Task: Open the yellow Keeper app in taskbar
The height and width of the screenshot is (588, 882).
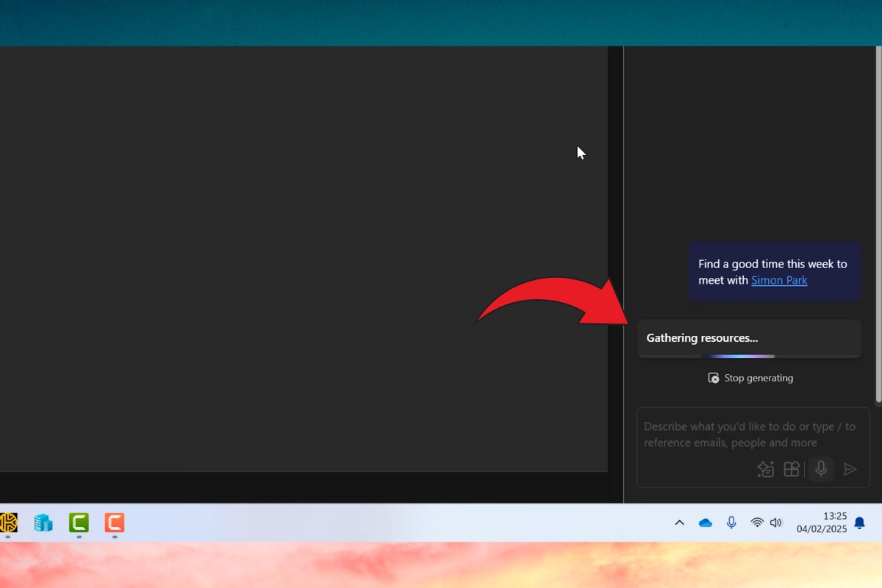Action: tap(8, 523)
